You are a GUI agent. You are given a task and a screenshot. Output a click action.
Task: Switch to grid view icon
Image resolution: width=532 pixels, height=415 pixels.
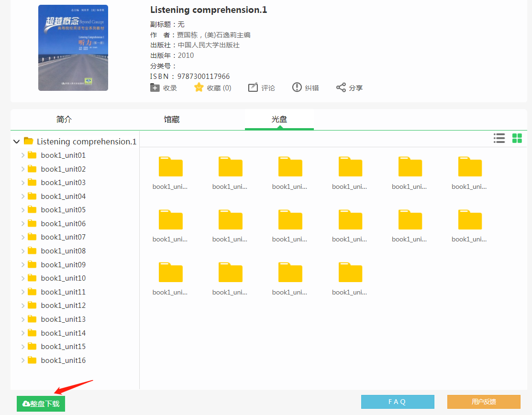[x=517, y=139]
